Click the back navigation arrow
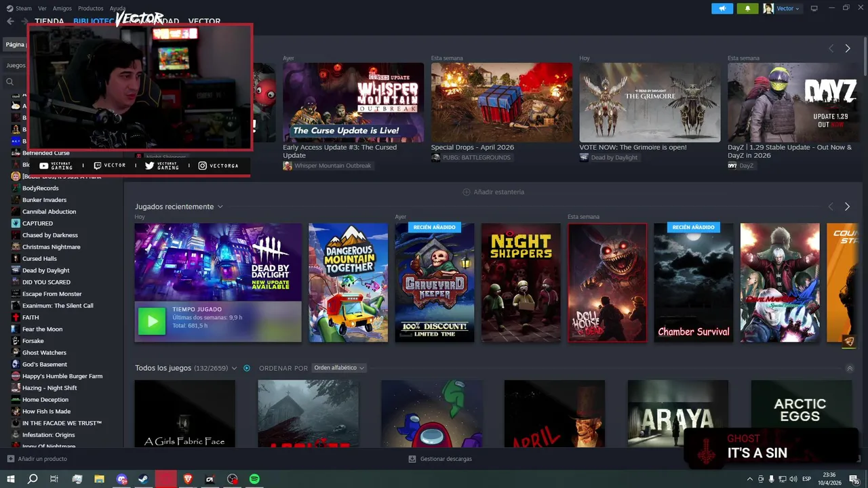The image size is (868, 488). pos(10,21)
